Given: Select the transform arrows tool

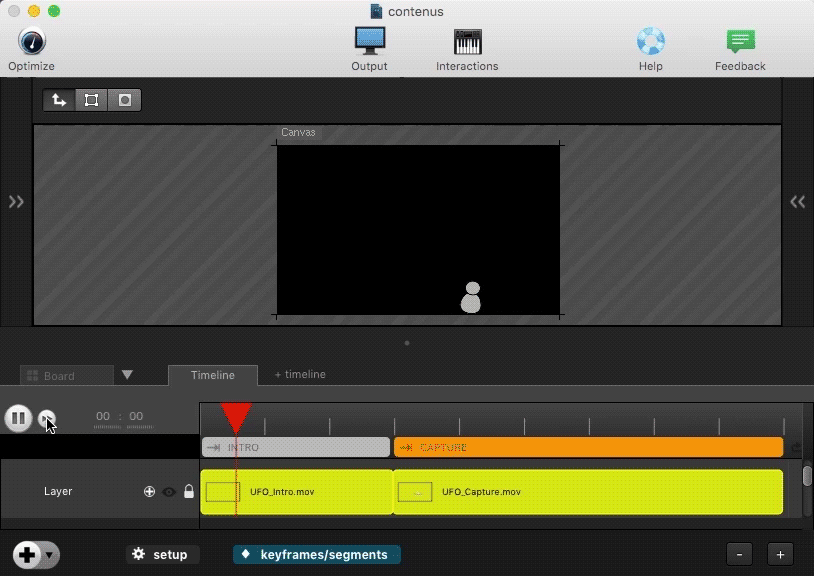Looking at the screenshot, I should coord(59,100).
